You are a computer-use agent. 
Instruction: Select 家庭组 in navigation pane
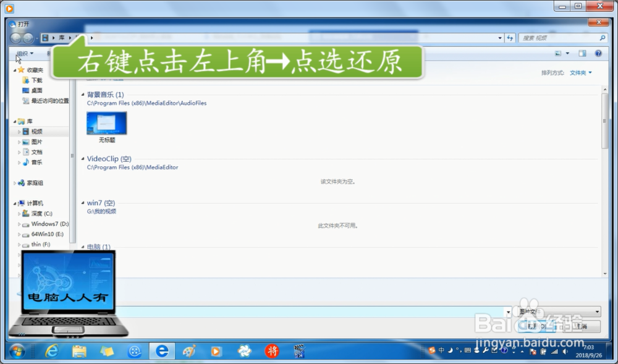30,183
